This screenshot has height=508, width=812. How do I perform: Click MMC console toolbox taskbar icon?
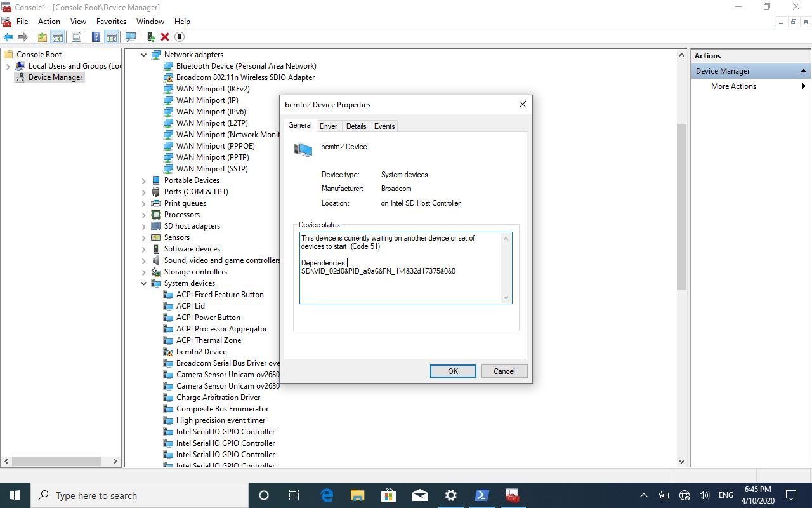point(512,495)
